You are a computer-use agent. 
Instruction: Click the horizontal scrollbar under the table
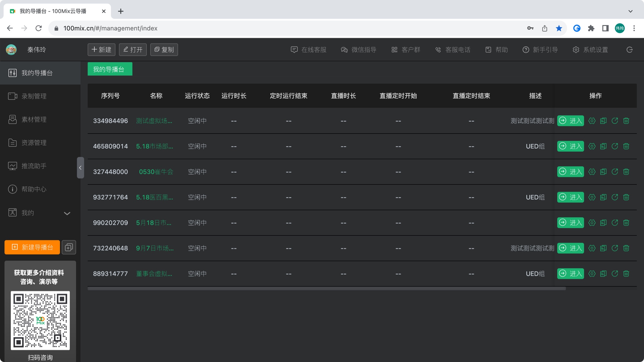327,289
